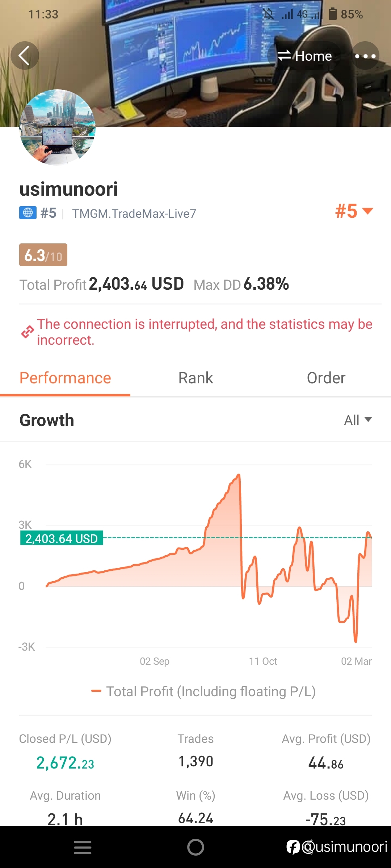Tap the green 2,403.64 USD chart label
The image size is (391, 868).
pyautogui.click(x=62, y=539)
